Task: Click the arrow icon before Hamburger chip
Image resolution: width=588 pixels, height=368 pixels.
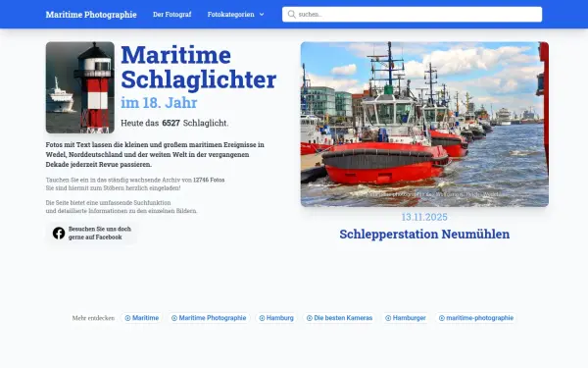Action: pos(388,318)
